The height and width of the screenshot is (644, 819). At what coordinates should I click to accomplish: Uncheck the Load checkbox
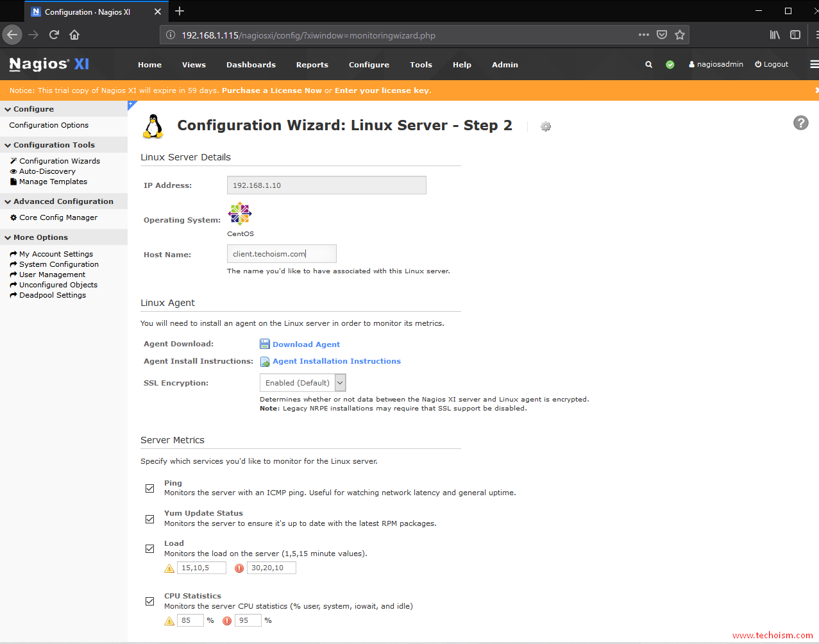pos(149,549)
